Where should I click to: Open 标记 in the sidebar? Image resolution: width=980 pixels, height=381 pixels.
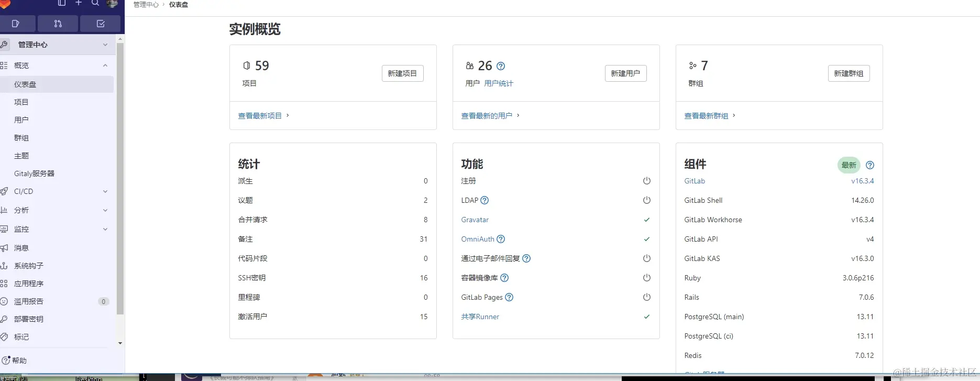coord(57,337)
